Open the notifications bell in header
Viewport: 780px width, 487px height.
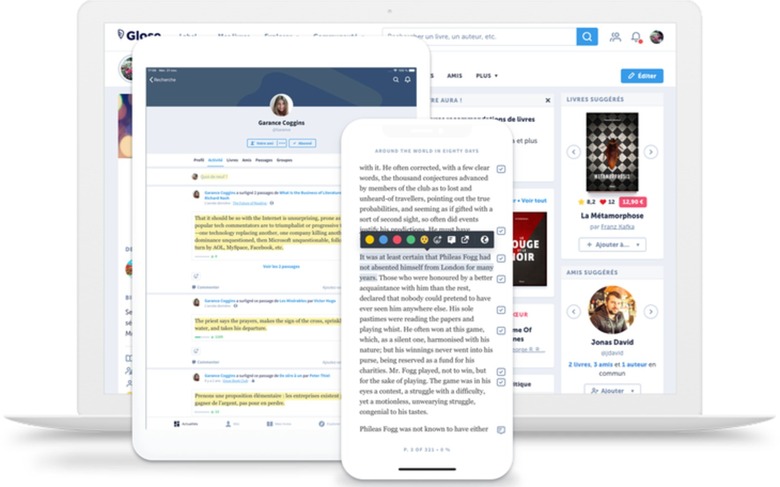tap(636, 37)
